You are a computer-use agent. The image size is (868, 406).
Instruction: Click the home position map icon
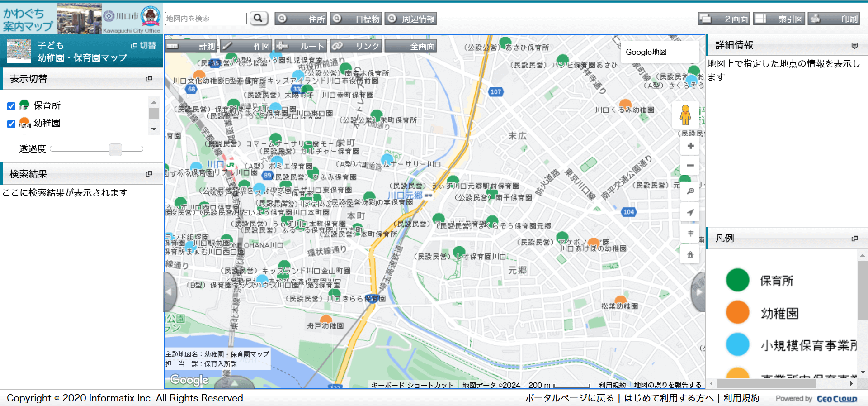click(690, 255)
